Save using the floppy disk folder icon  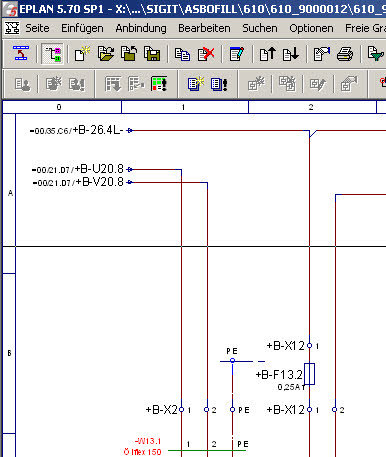pos(152,54)
